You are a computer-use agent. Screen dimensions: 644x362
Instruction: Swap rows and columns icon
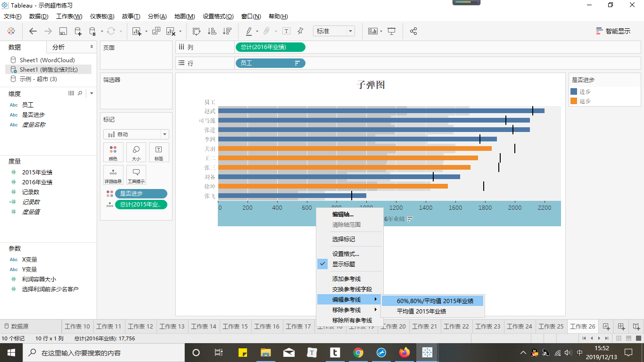point(197,31)
